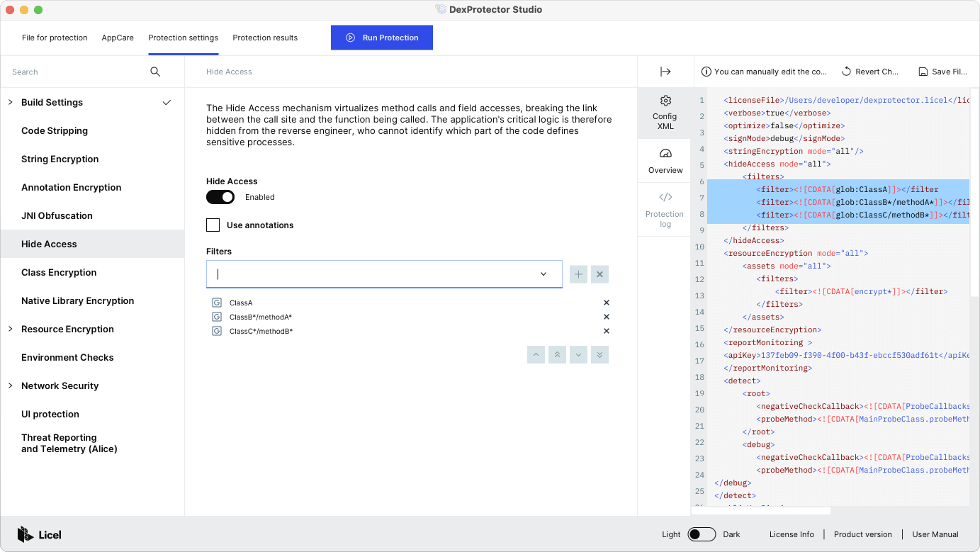Open the File for protection tab
Screen dimensions: 980x552
click(x=55, y=38)
